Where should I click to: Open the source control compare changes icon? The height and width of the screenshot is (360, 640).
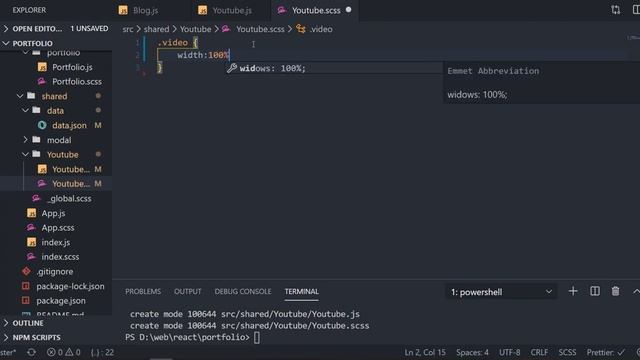click(616, 10)
